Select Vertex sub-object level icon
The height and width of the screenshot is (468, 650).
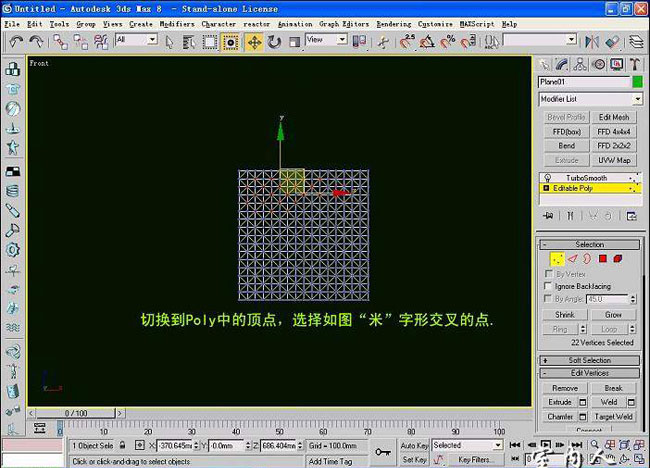point(557,259)
